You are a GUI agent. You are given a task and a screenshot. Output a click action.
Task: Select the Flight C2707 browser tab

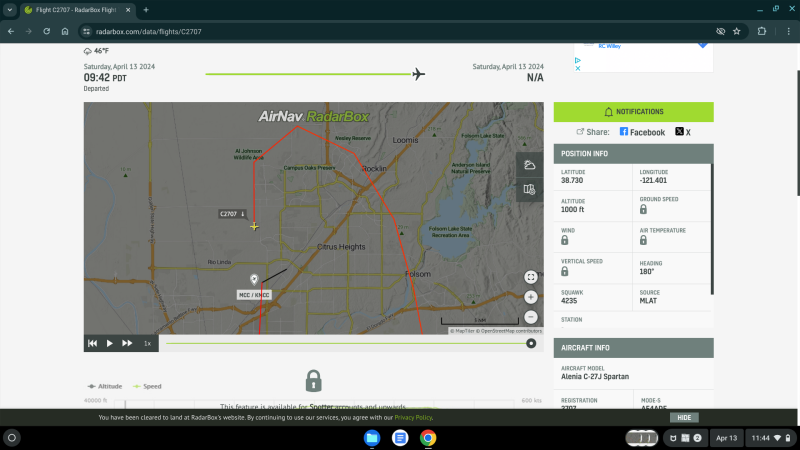click(77, 10)
